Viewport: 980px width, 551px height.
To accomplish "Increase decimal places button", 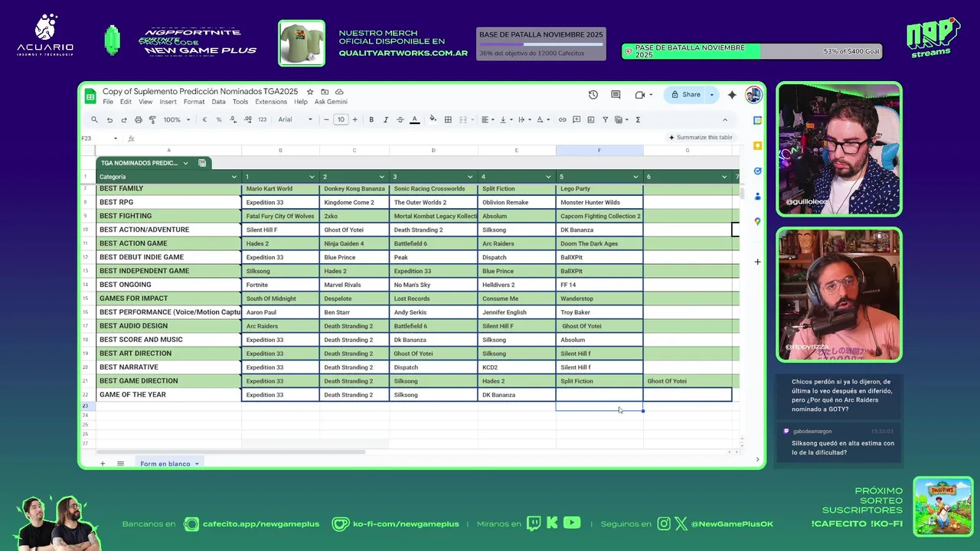I will [247, 119].
